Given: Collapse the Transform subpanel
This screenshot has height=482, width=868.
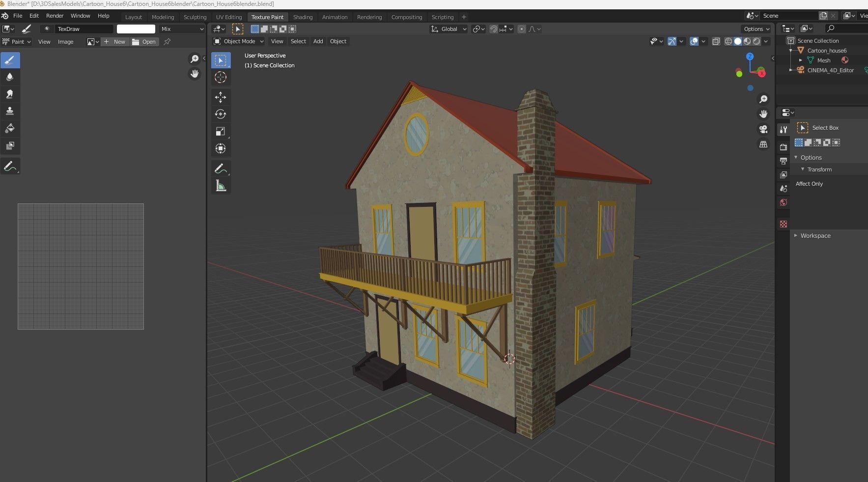Looking at the screenshot, I should coord(803,170).
